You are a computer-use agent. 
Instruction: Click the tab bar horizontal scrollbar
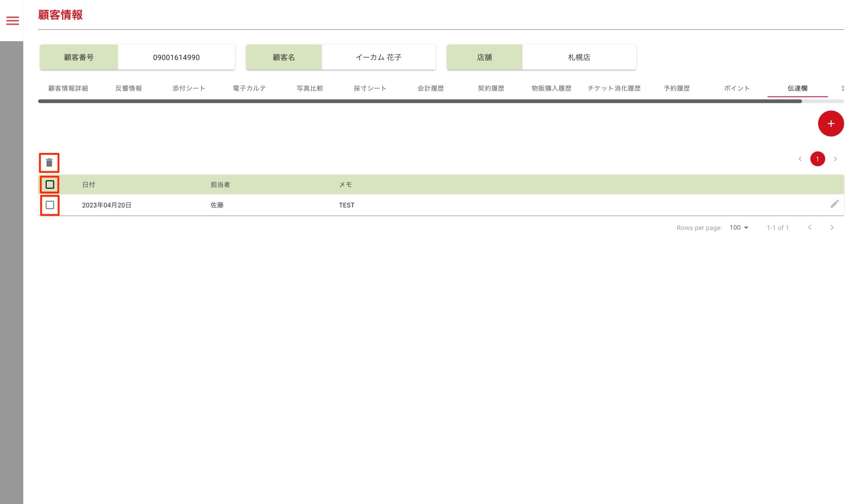[x=419, y=101]
